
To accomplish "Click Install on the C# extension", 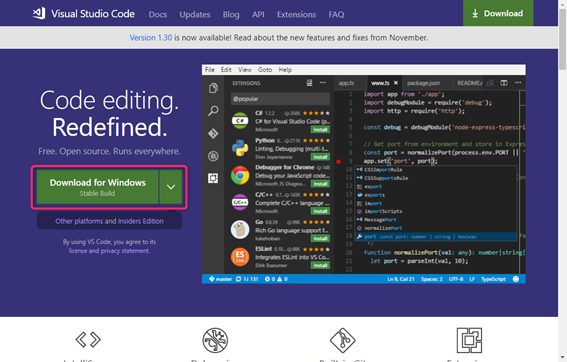I will pos(320,129).
